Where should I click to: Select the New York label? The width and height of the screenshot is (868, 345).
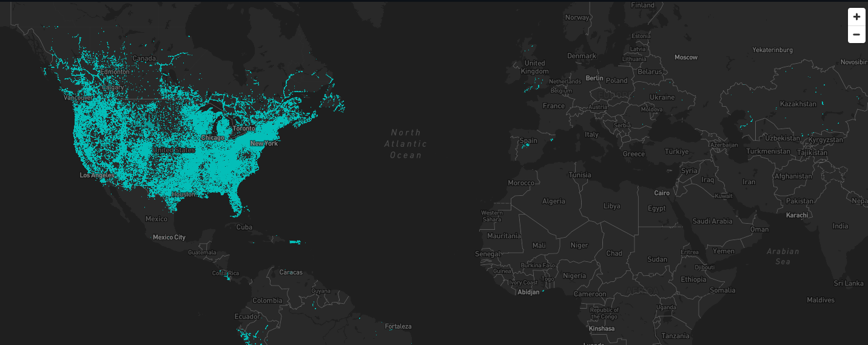click(264, 144)
